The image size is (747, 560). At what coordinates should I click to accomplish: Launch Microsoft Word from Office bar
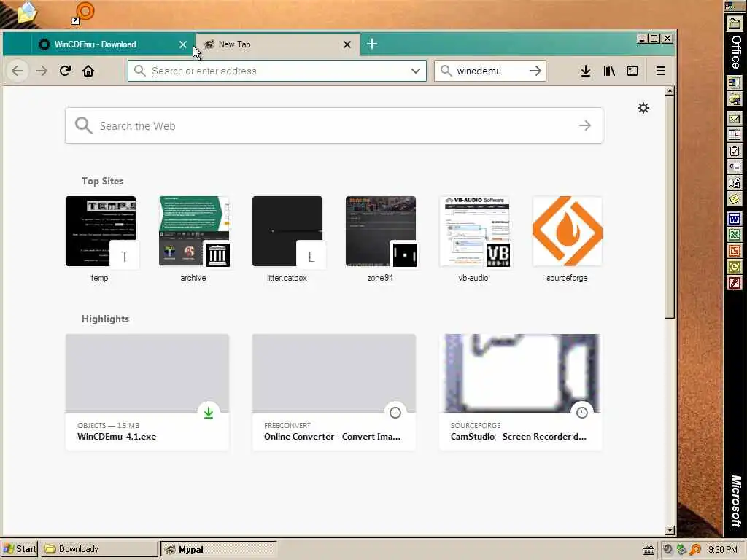pos(735,219)
